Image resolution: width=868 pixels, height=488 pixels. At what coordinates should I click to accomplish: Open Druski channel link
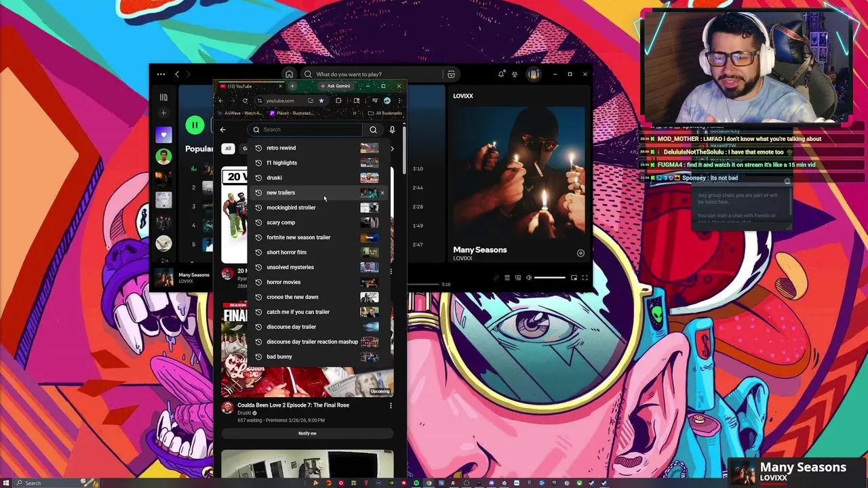click(x=244, y=413)
